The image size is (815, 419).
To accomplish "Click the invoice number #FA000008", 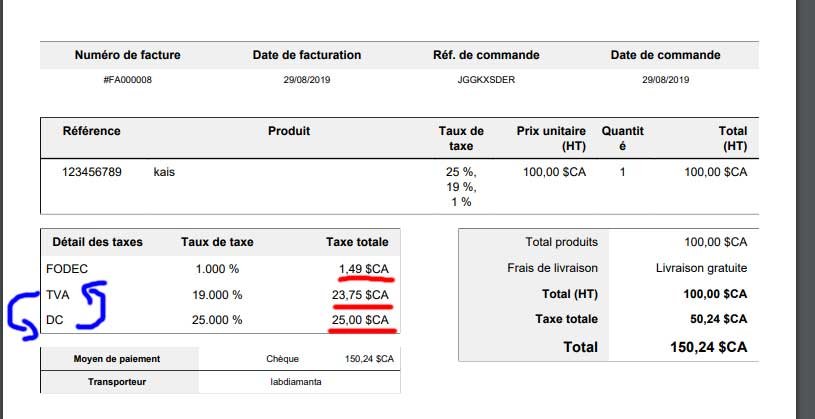I will coord(128,80).
